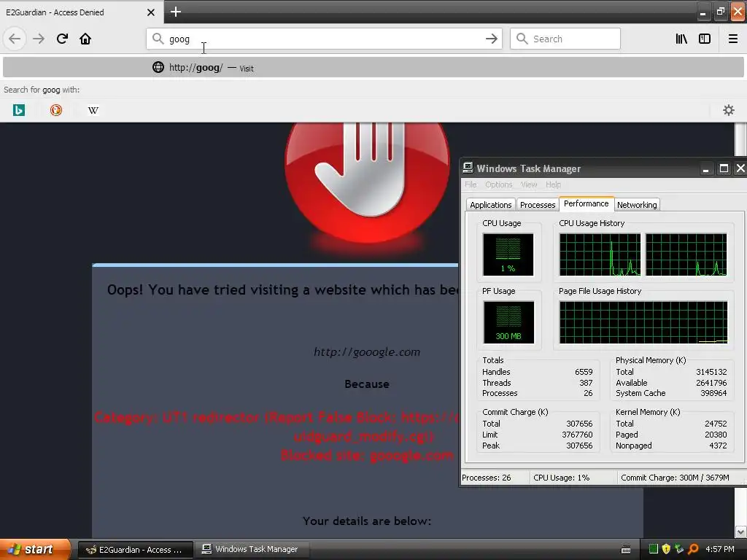747x560 pixels.
Task: Click the magnifier in the Search box
Action: [522, 39]
